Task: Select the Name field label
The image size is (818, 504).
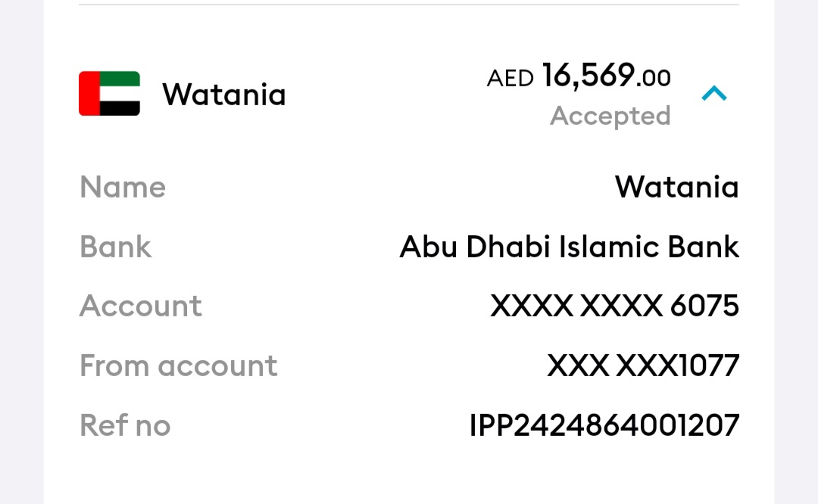Action: pos(123,187)
